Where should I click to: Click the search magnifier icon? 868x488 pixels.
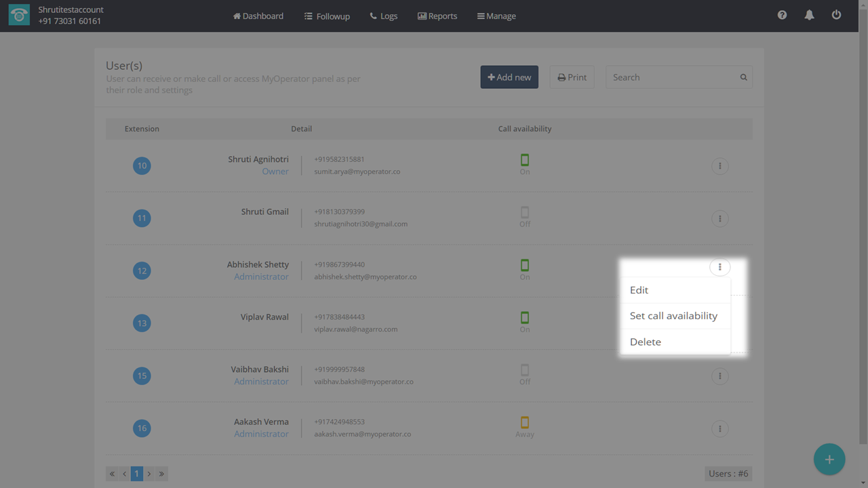[743, 77]
